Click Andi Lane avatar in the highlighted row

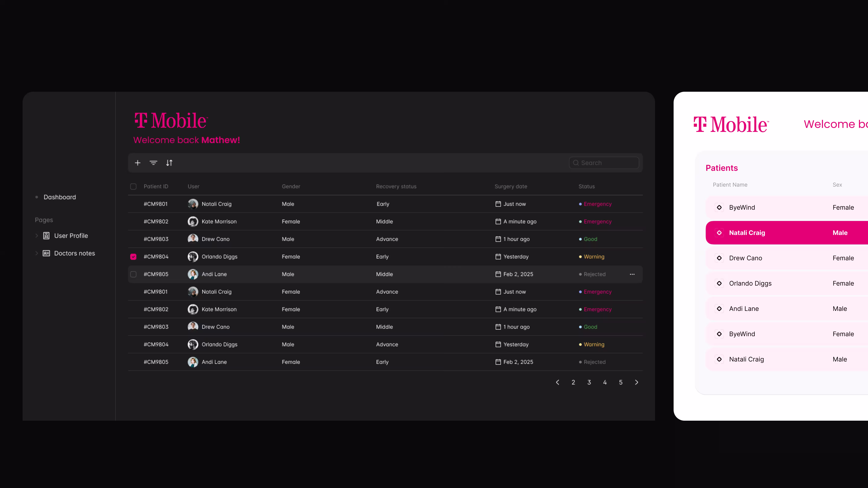(193, 274)
